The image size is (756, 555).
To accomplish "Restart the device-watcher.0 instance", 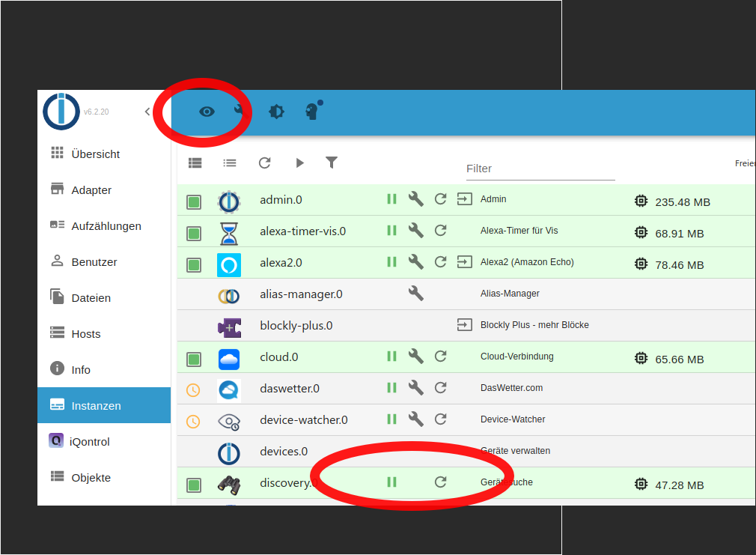I will 441,419.
